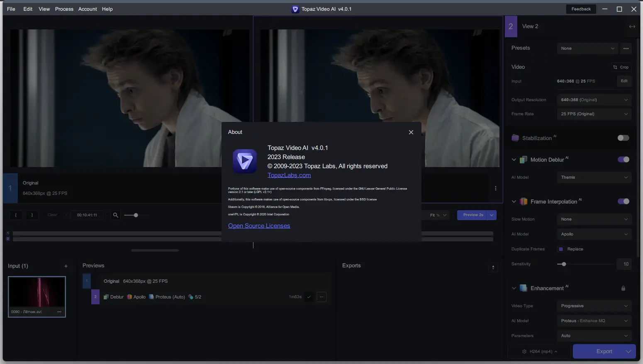Click the set out-point right bracket button
This screenshot has width=643, height=364.
click(32, 215)
